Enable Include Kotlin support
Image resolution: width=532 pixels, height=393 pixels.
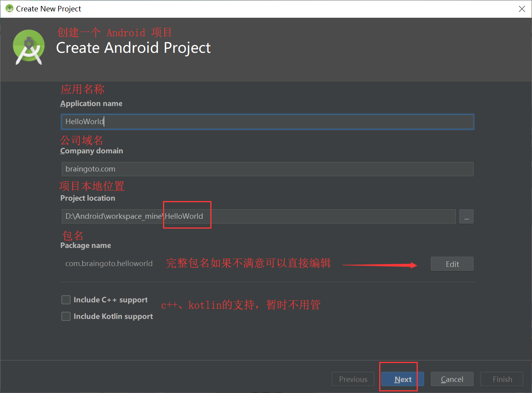(x=66, y=316)
